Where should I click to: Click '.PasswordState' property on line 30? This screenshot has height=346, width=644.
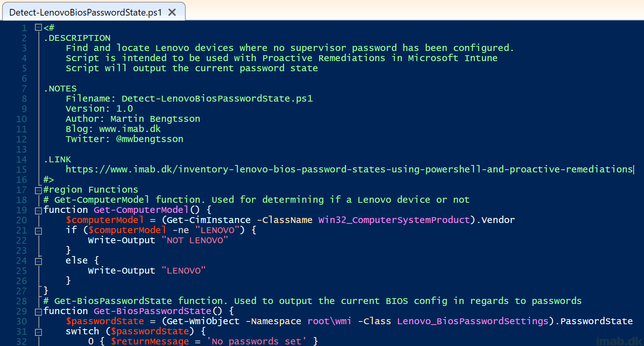593,321
